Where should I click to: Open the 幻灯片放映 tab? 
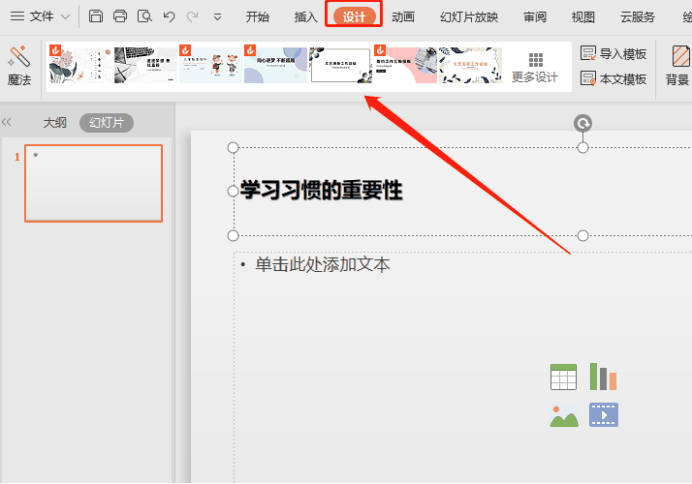tap(469, 17)
